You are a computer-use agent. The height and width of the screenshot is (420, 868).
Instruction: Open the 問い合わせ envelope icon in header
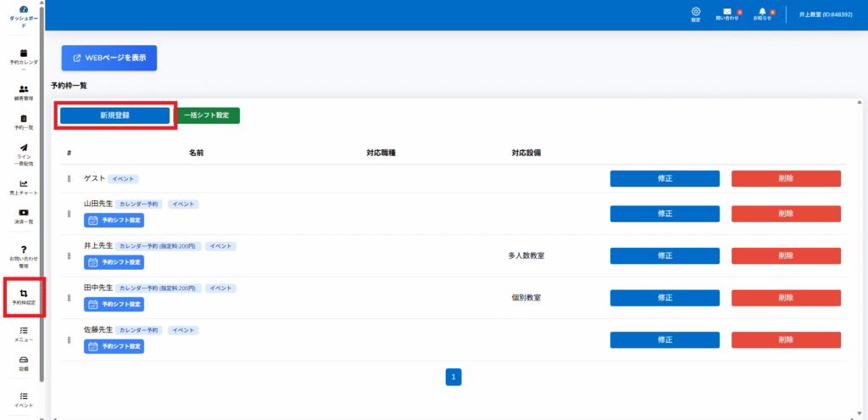click(727, 12)
